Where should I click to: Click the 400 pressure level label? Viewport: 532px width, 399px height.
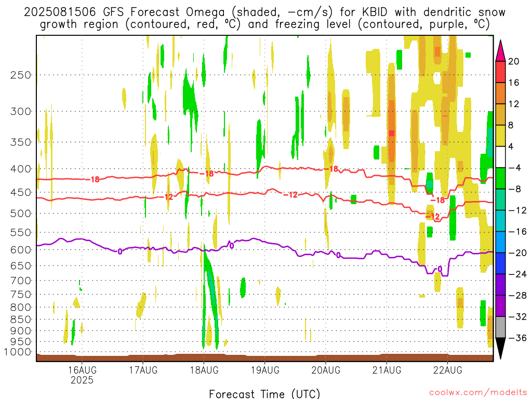21,169
